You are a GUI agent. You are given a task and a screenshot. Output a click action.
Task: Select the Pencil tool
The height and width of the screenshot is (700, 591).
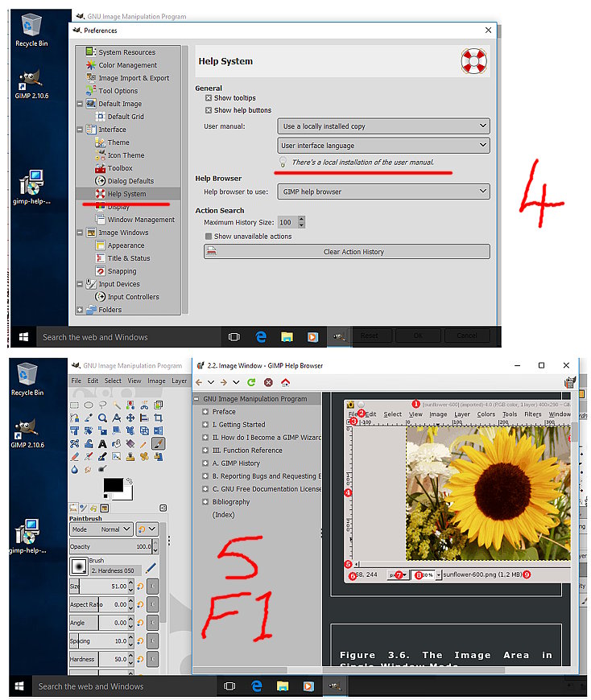[144, 444]
